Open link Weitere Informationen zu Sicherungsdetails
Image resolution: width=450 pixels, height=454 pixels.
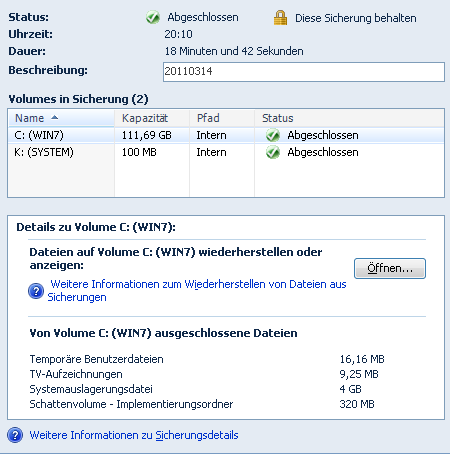[x=134, y=435]
